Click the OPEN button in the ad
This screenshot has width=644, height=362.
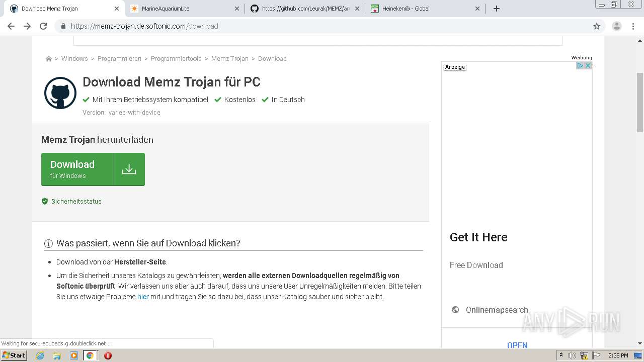(517, 345)
